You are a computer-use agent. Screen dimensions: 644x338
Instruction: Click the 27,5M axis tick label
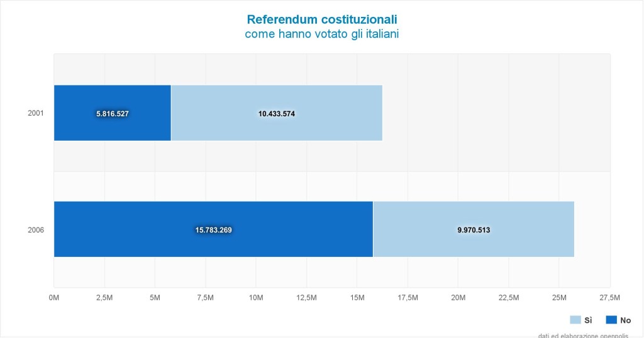point(609,298)
